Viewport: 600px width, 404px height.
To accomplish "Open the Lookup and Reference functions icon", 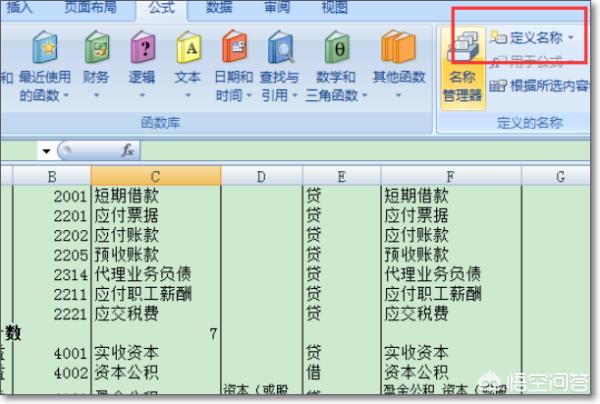I will tap(280, 47).
